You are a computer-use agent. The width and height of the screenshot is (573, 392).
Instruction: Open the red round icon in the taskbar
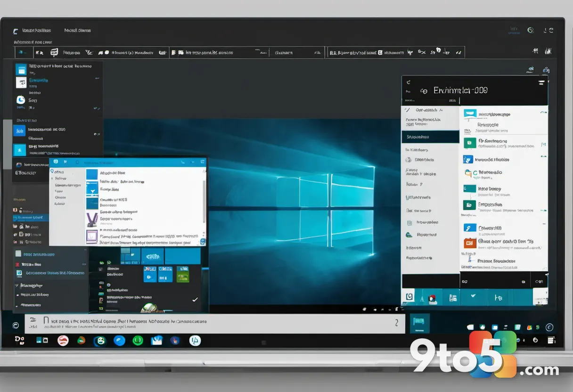[63, 340]
